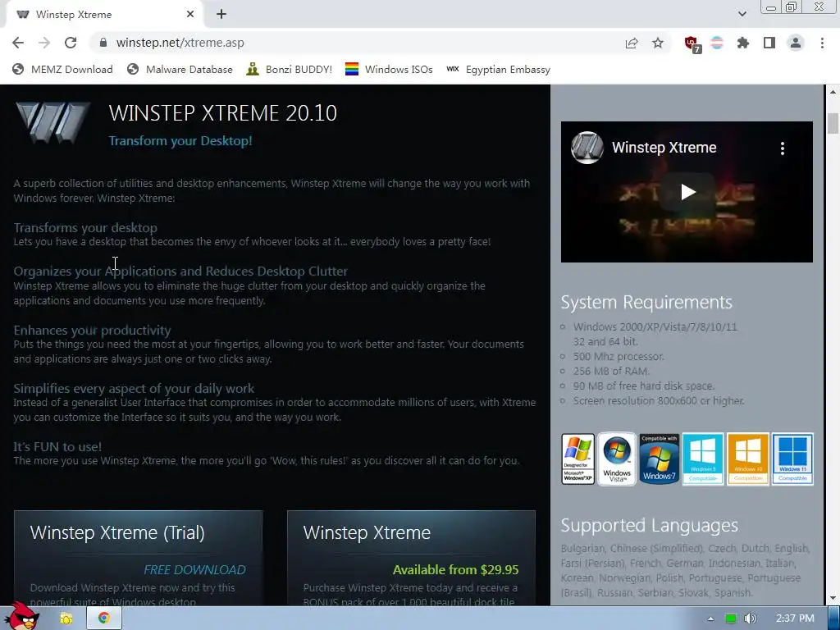Click the Show desktop button
This screenshot has width=840, height=630.
click(834, 619)
